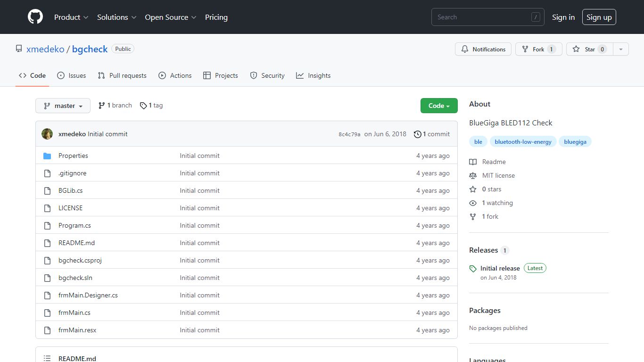Open the GitHub home logo
Viewport: 644px width, 362px height.
click(x=35, y=17)
